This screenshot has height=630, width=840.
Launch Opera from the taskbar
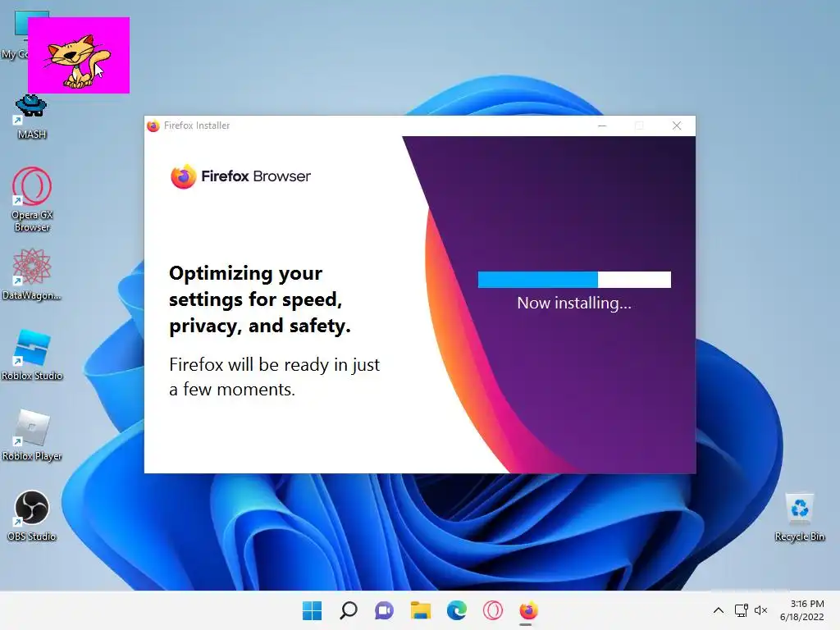(x=492, y=610)
